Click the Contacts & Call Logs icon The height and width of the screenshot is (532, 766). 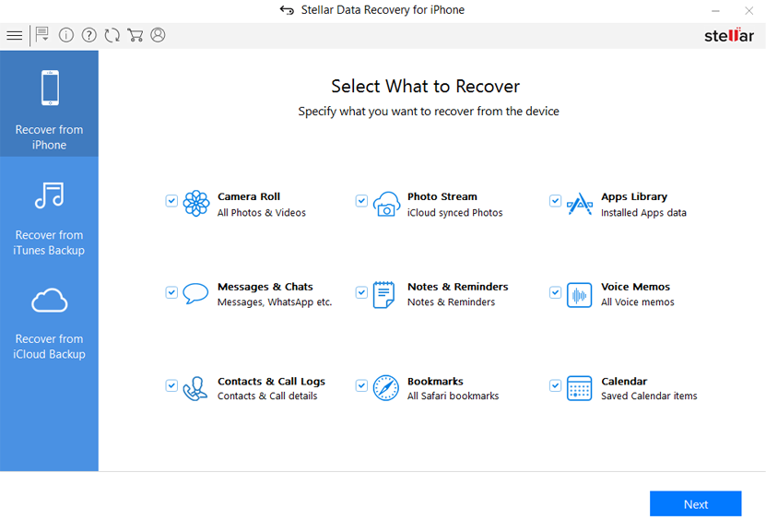195,388
